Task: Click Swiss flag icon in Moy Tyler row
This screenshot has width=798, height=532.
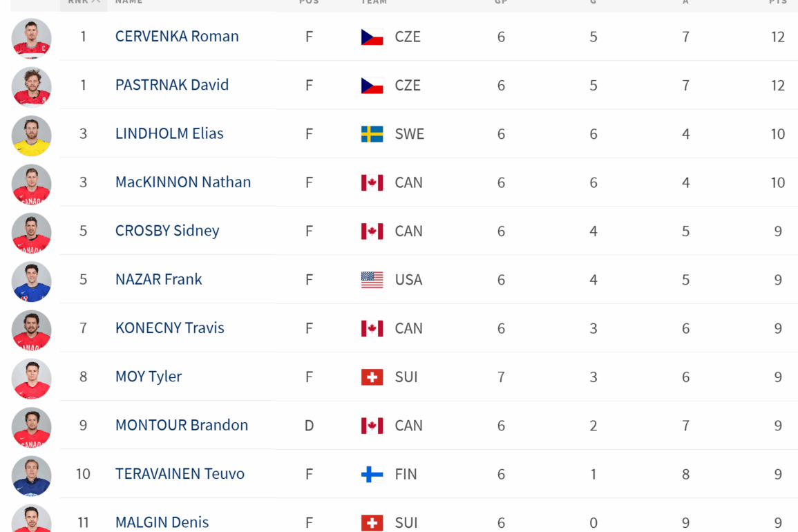Action: 372,377
